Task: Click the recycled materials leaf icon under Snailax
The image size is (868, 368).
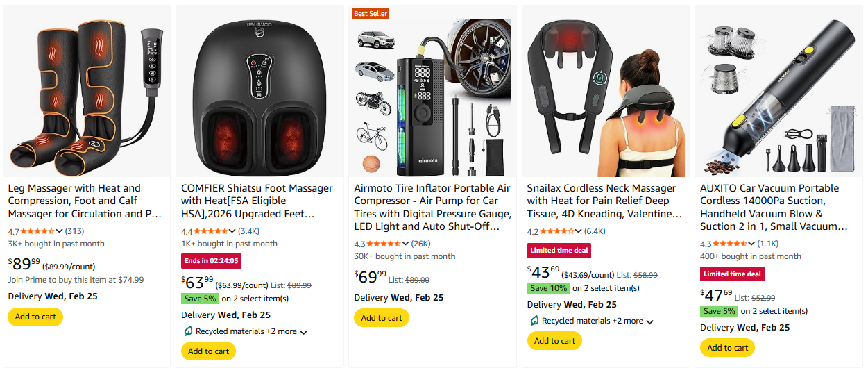Action: click(534, 321)
